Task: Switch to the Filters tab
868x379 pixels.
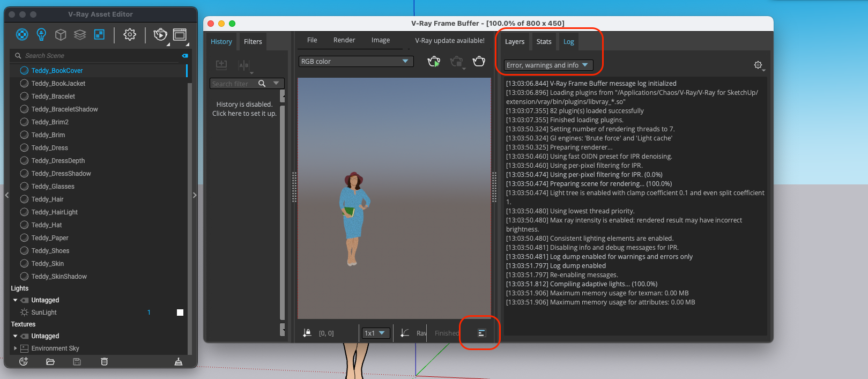Action: point(253,42)
